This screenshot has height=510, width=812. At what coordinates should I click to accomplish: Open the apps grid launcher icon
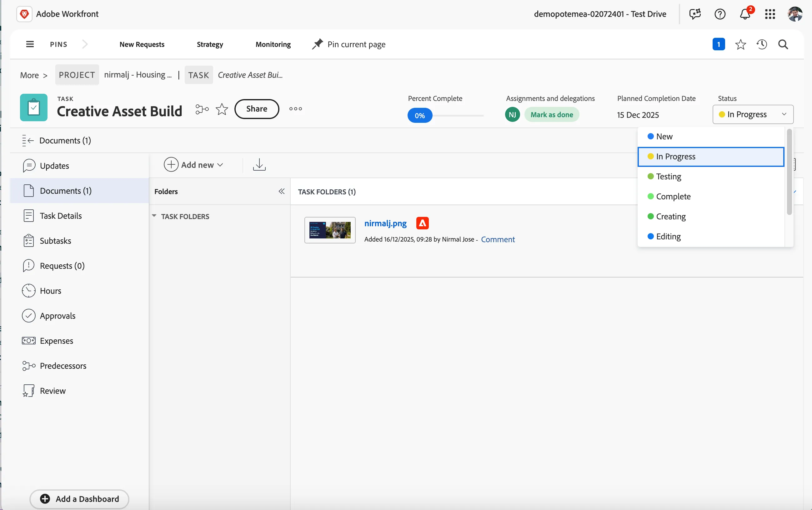click(x=770, y=14)
